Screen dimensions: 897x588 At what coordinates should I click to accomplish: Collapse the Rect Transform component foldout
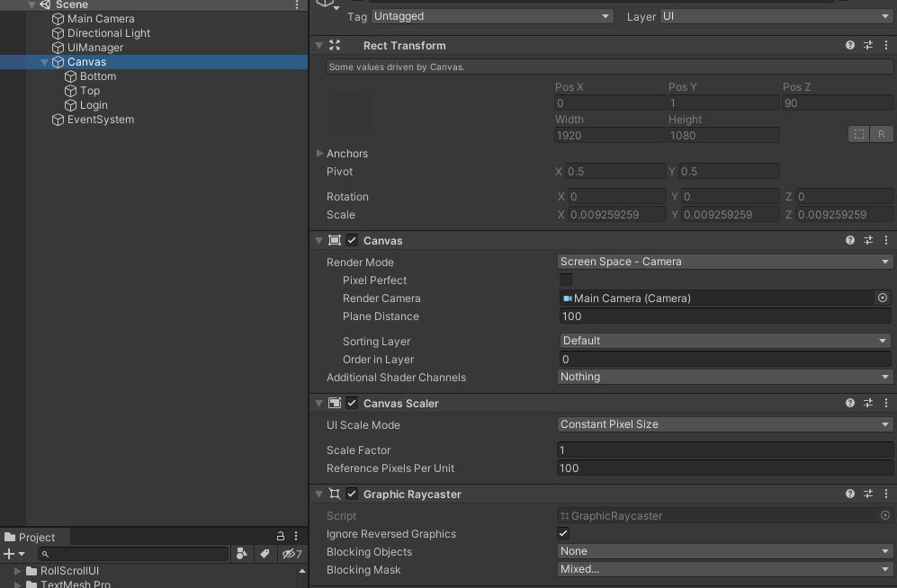tap(318, 45)
